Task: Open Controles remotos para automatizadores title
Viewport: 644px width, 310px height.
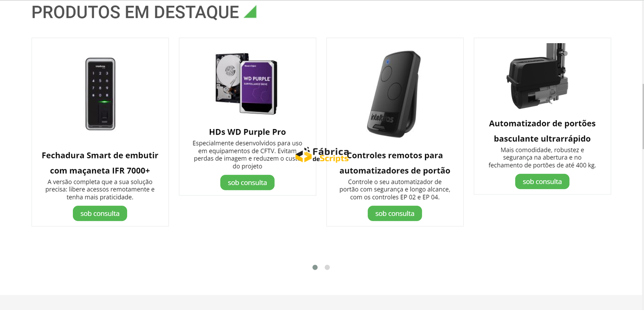Action: [x=395, y=163]
